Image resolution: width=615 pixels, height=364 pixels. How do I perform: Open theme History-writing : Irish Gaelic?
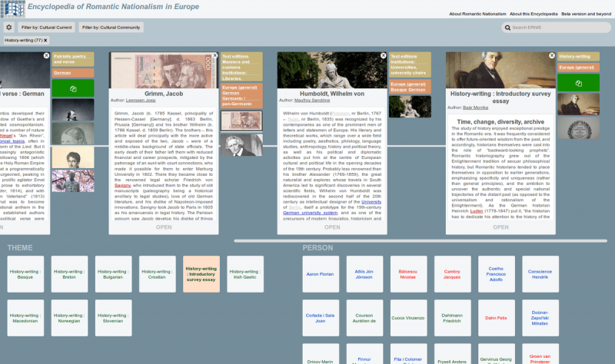point(245,274)
